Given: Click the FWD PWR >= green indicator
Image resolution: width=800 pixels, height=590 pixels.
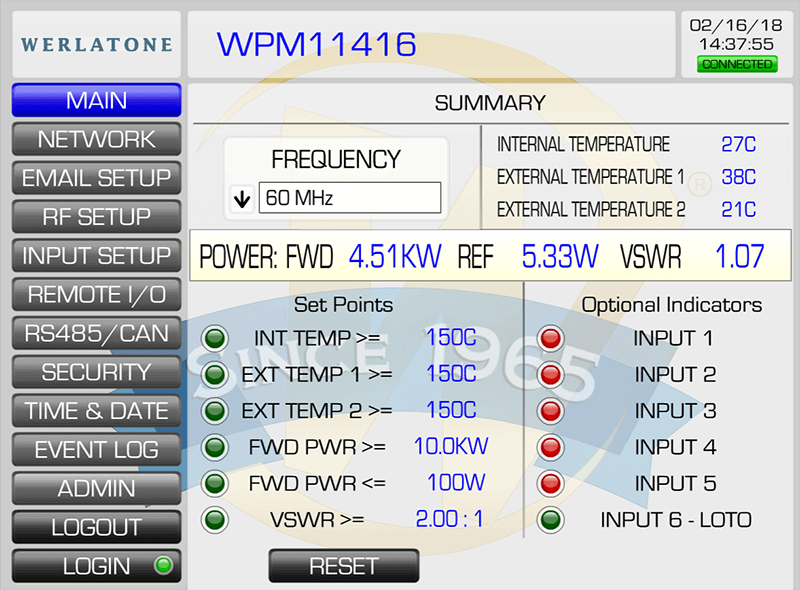Looking at the screenshot, I should click(x=215, y=447).
